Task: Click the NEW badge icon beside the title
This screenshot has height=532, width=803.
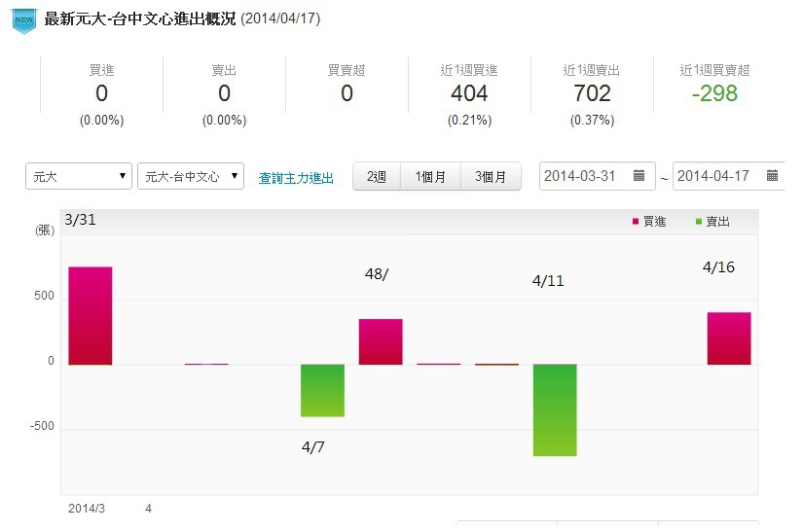Action: pos(24,21)
